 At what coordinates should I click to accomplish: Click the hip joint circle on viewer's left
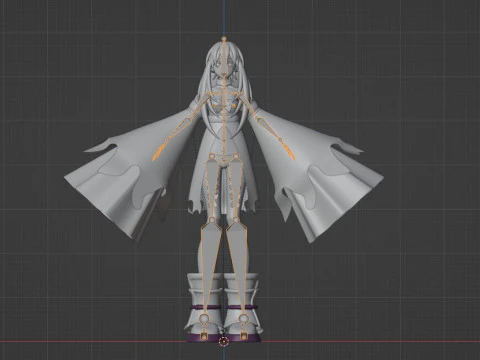211,155
